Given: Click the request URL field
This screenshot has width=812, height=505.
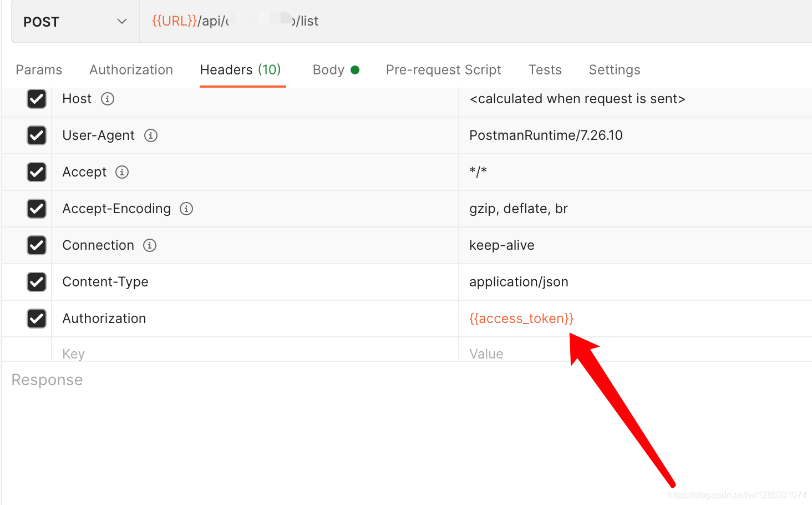Looking at the screenshot, I should [x=475, y=21].
